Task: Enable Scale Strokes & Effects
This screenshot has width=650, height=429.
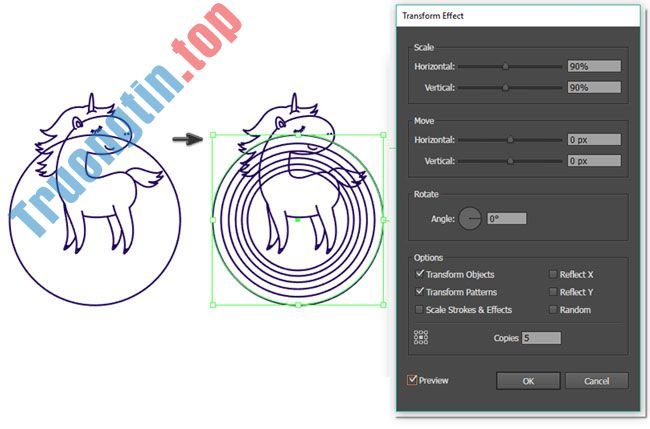Action: point(419,310)
